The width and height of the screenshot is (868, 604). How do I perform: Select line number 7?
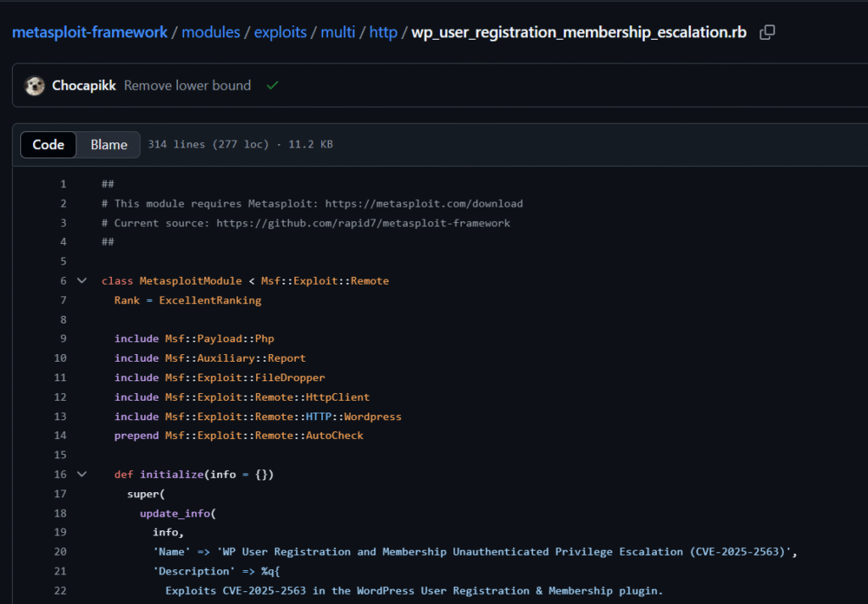click(x=63, y=301)
